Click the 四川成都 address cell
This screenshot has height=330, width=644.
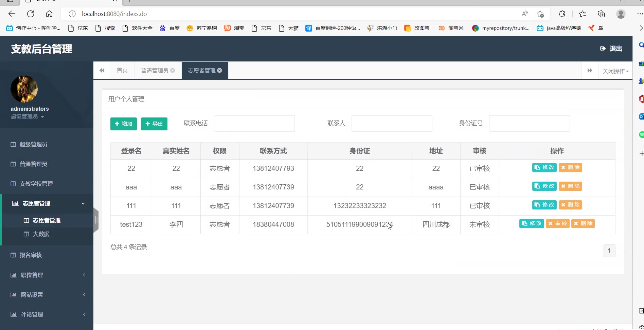click(x=436, y=224)
